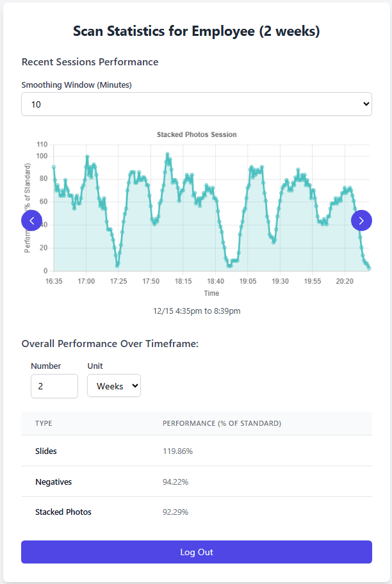Viewport: 392px width, 584px height.
Task: Click the 119.86% Slides performance value
Action: [177, 451]
